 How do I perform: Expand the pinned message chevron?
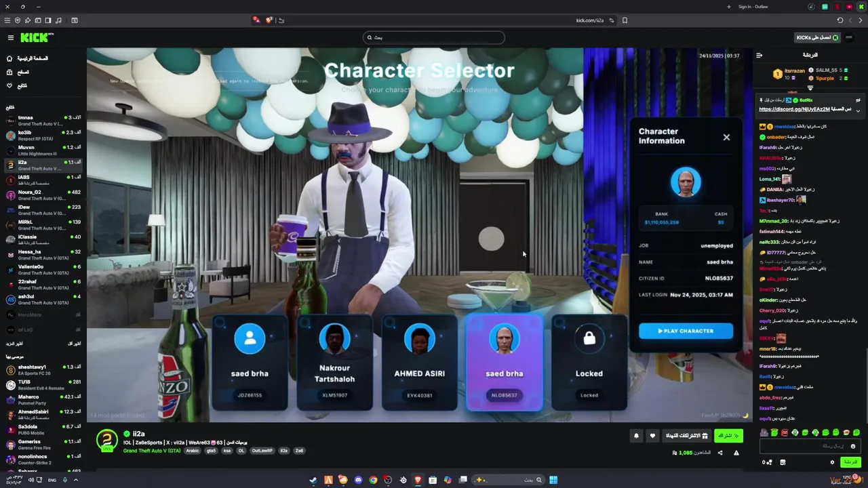[x=858, y=110]
